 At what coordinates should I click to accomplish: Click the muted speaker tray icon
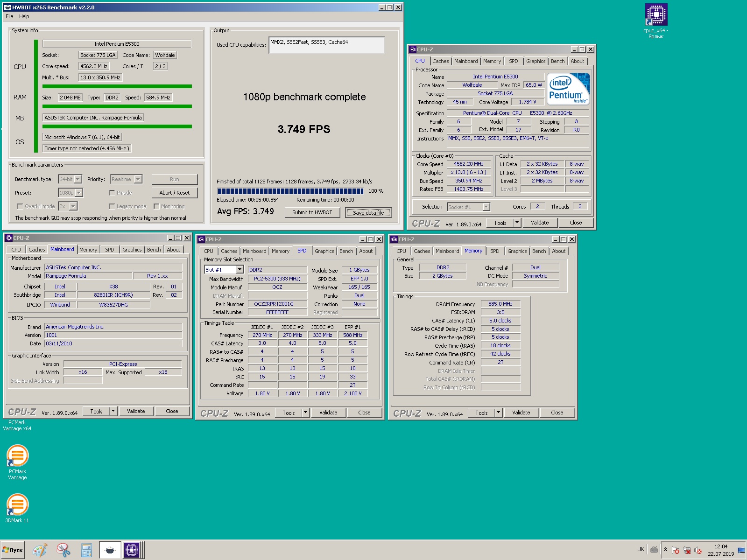click(x=698, y=551)
